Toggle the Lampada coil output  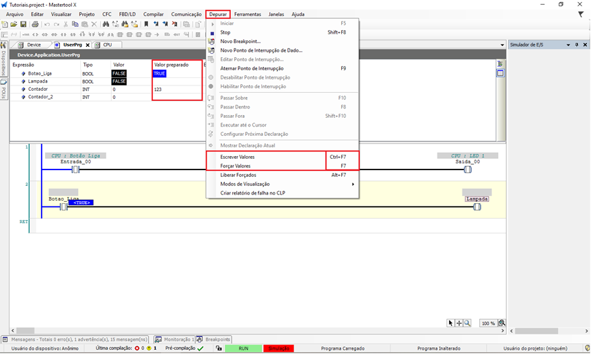(x=477, y=207)
